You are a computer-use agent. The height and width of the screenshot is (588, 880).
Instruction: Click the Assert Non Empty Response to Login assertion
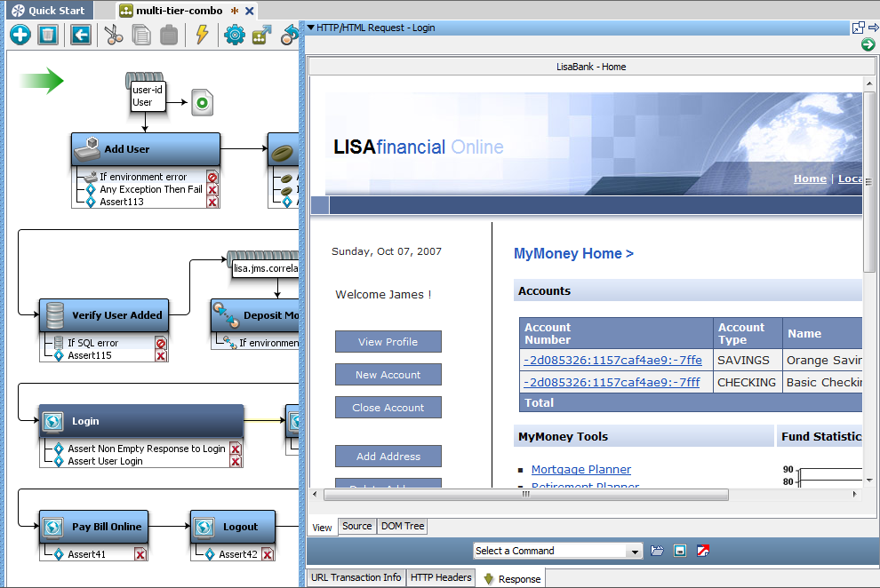(147, 449)
